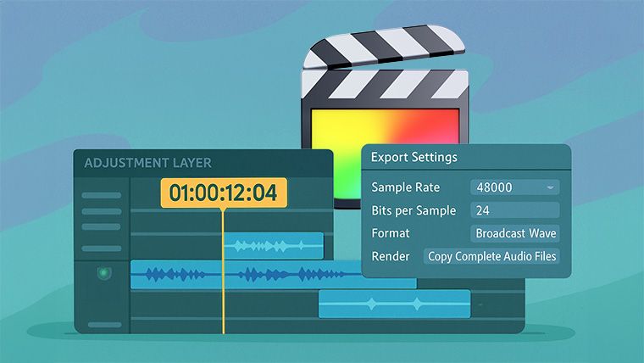Select the bottom audio clip with two peaks

tap(394, 304)
